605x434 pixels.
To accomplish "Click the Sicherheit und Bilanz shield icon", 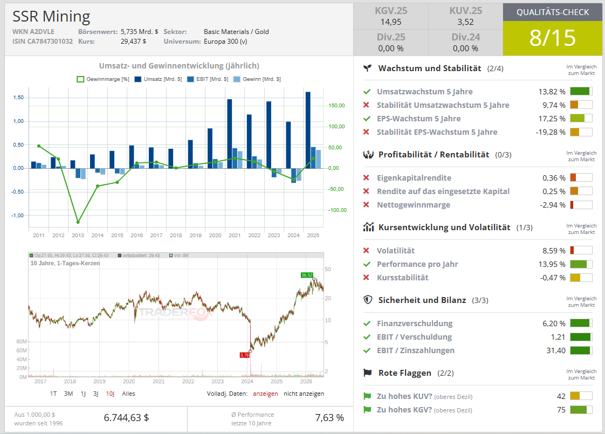I will [368, 300].
